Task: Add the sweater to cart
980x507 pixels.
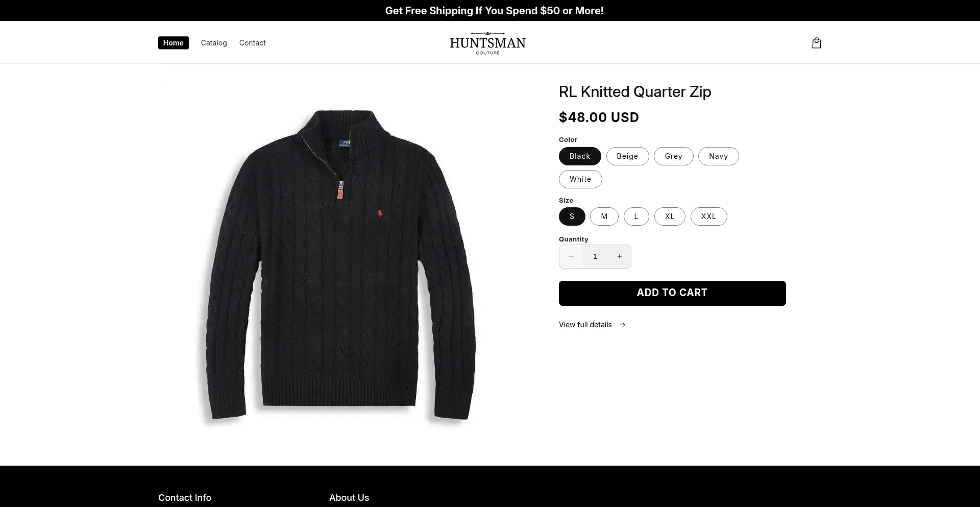Action: (672, 293)
